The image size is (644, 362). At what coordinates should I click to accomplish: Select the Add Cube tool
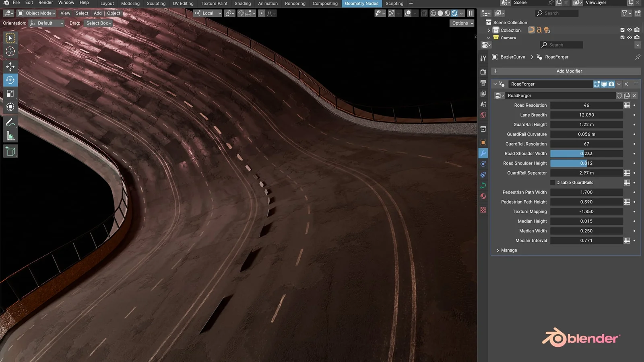coord(10,151)
